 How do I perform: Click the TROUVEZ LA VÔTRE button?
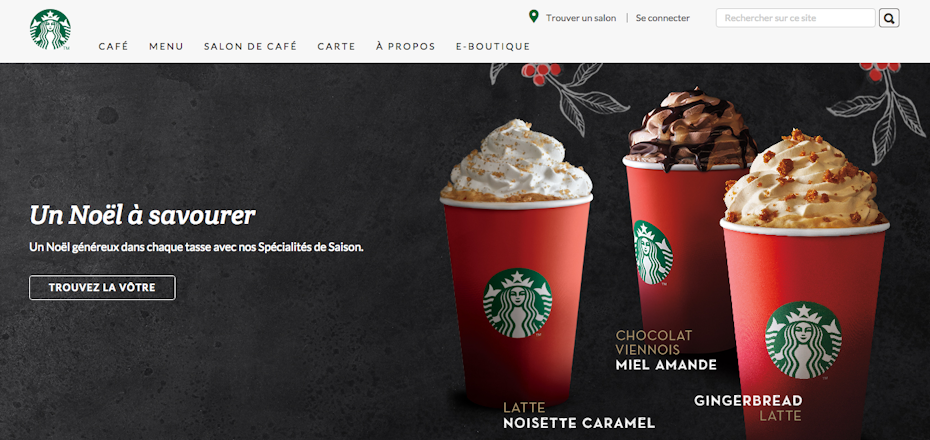pyautogui.click(x=102, y=288)
